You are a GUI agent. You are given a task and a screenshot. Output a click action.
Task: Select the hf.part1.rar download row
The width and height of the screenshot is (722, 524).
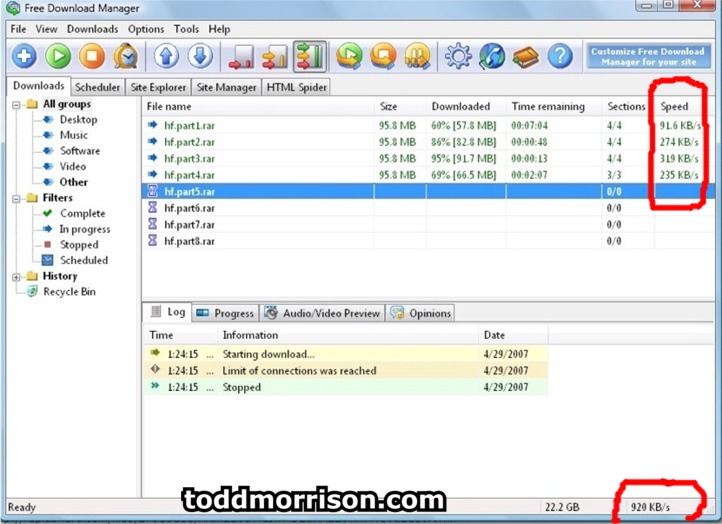[428, 126]
